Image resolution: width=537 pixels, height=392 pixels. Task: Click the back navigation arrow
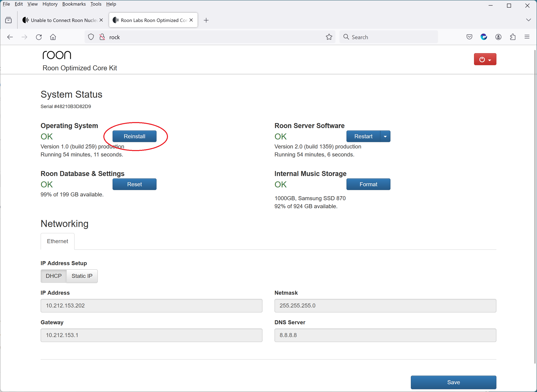(10, 37)
